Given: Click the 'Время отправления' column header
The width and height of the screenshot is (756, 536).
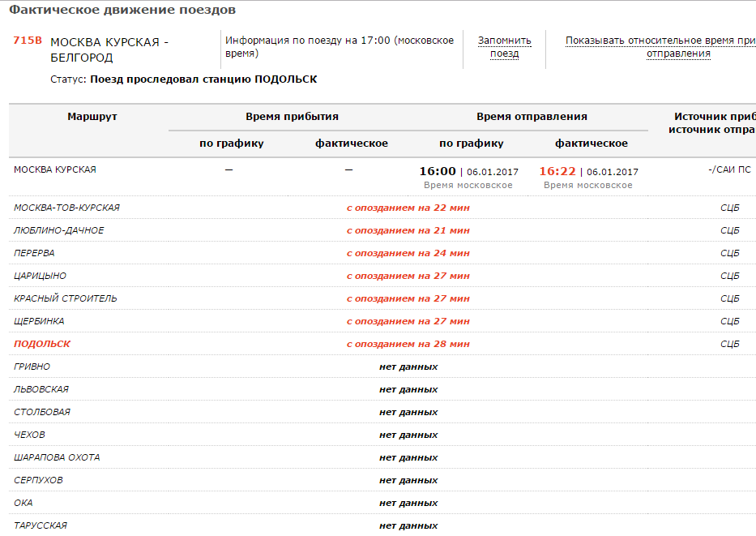Looking at the screenshot, I should pyautogui.click(x=532, y=117).
